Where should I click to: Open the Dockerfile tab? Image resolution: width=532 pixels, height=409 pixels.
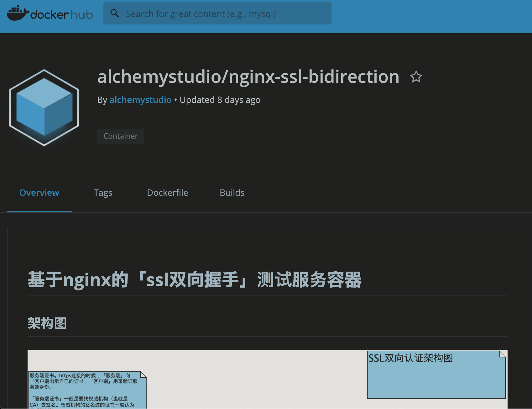click(168, 193)
